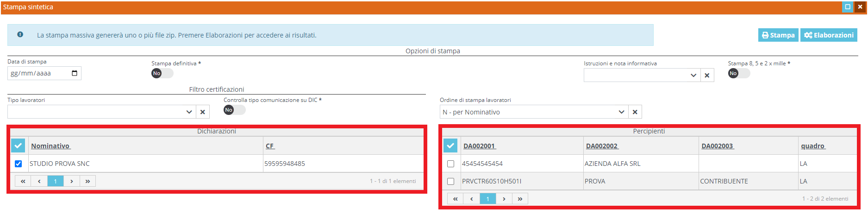
Task: Enable Stampa 8, 5 e 2 x mille
Action: point(738,73)
